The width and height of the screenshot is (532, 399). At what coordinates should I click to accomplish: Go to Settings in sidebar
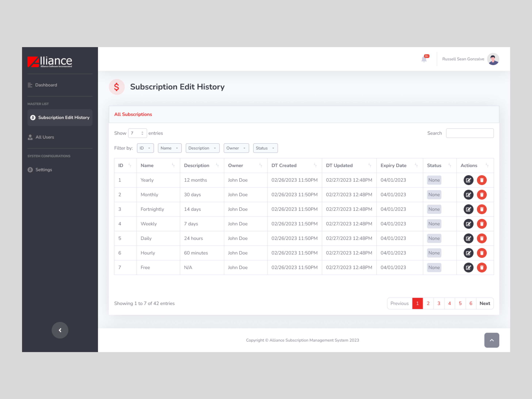point(44,170)
